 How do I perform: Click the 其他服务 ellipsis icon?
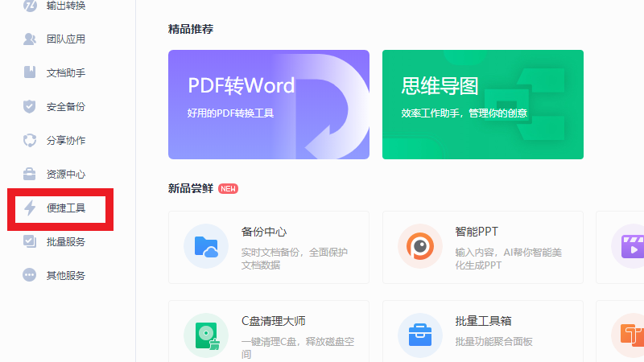point(30,275)
